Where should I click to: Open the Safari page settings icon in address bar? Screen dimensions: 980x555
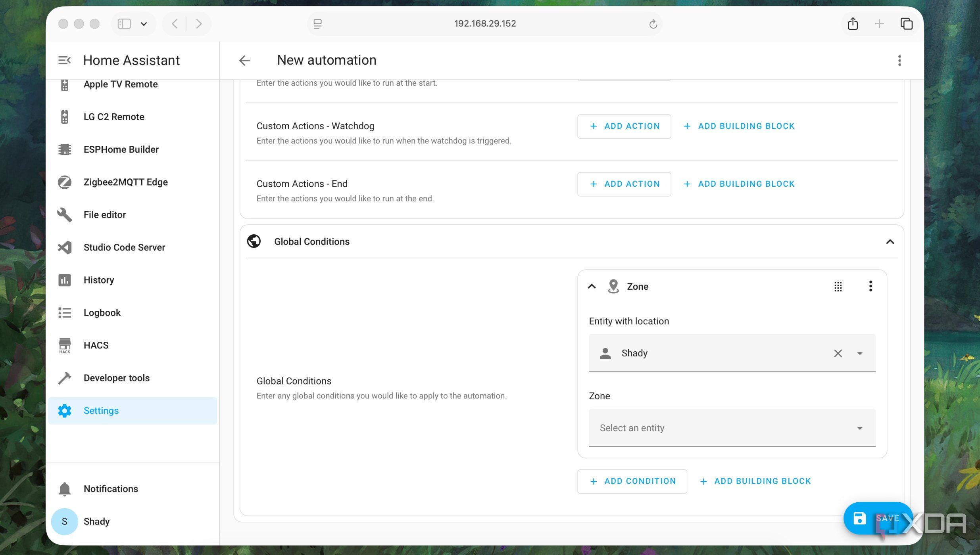coord(317,24)
